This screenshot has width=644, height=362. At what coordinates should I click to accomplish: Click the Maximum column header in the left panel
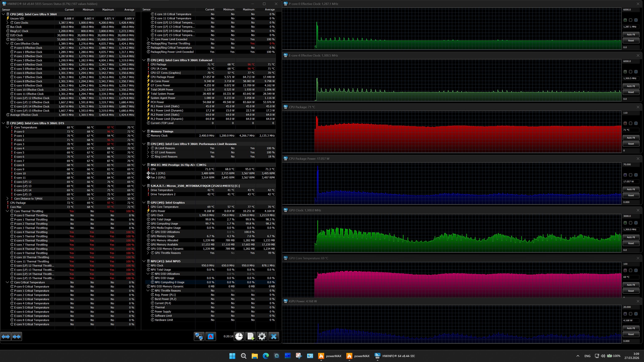click(108, 10)
